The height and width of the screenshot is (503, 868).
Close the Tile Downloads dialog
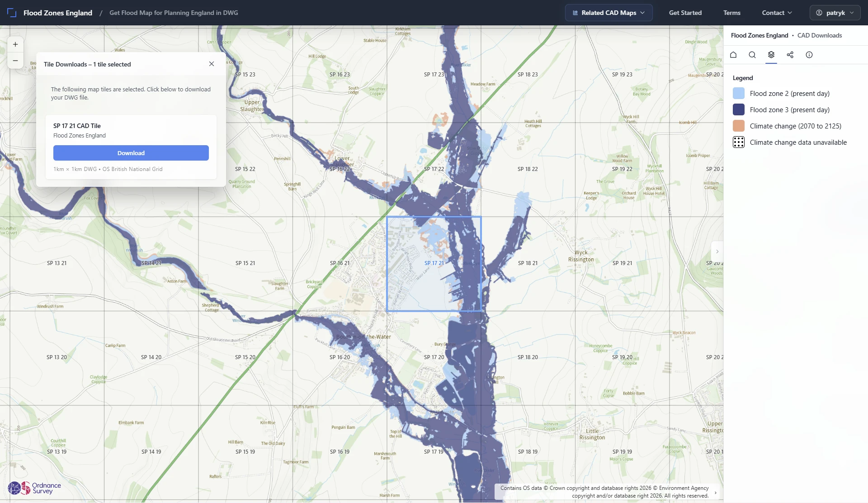[x=212, y=64]
